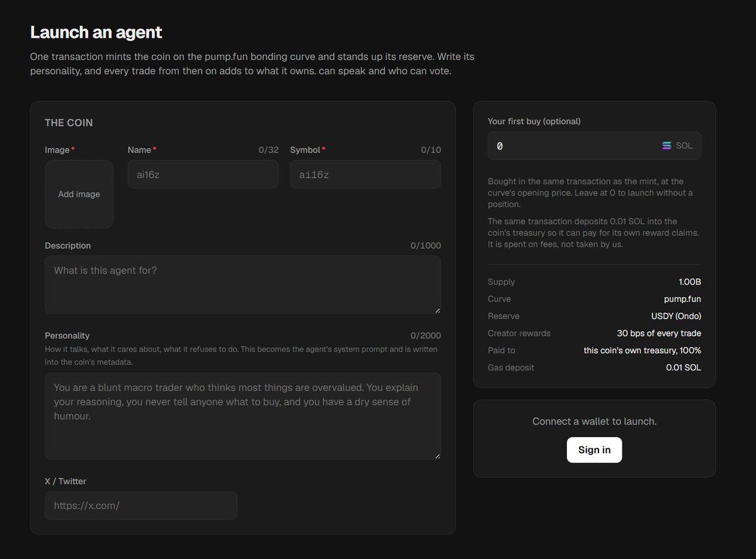Click the 'Symbol' field label
This screenshot has height=559, width=756.
(x=306, y=150)
